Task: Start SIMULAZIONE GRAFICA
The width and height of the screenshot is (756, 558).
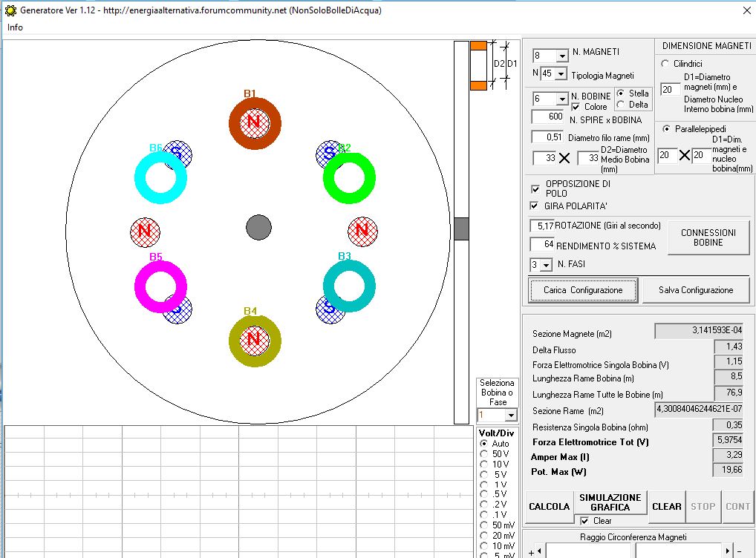Action: tap(610, 502)
